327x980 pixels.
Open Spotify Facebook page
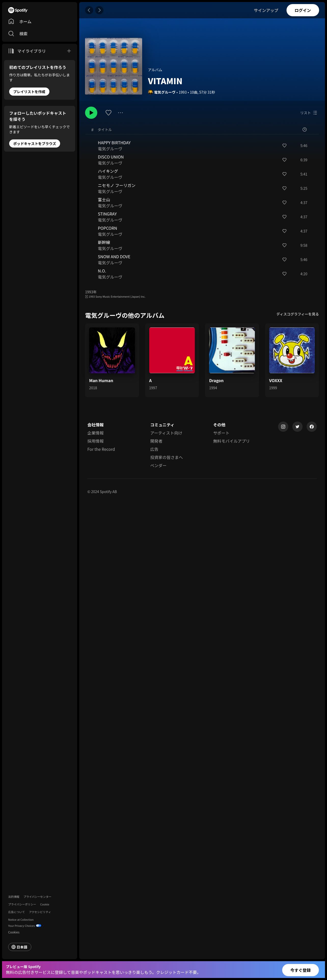312,427
